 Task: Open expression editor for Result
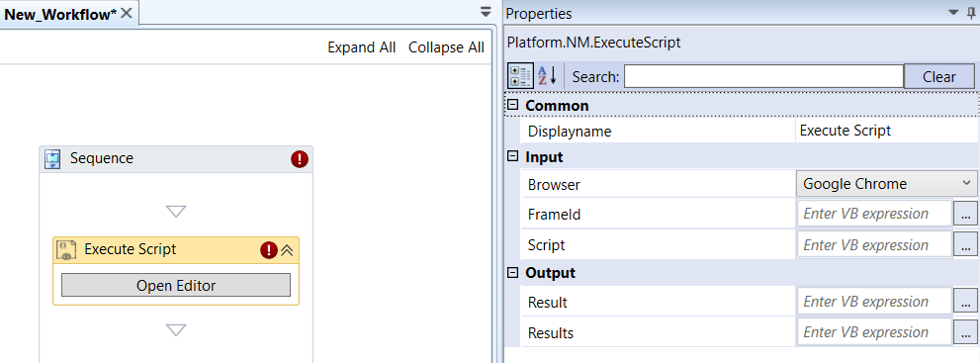pyautogui.click(x=965, y=302)
